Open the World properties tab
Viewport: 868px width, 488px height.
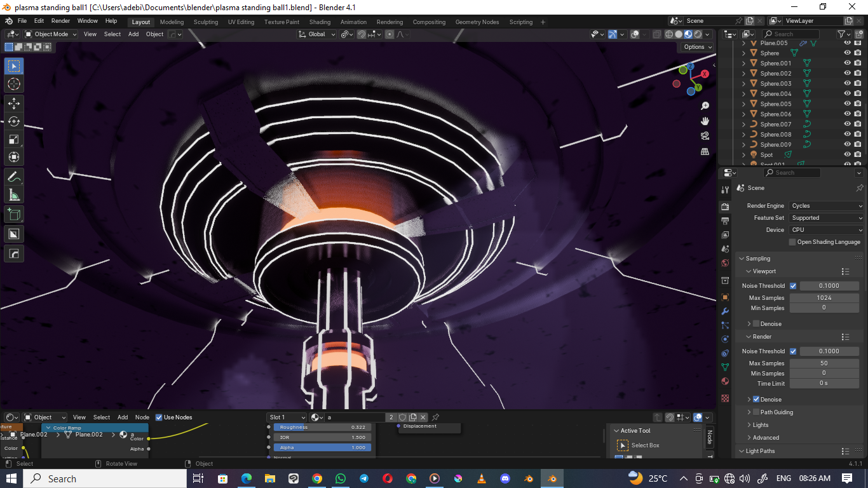pyautogui.click(x=725, y=263)
